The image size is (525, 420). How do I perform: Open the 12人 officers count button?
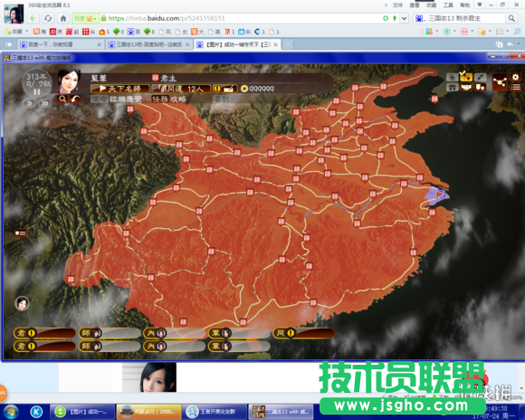(x=181, y=89)
